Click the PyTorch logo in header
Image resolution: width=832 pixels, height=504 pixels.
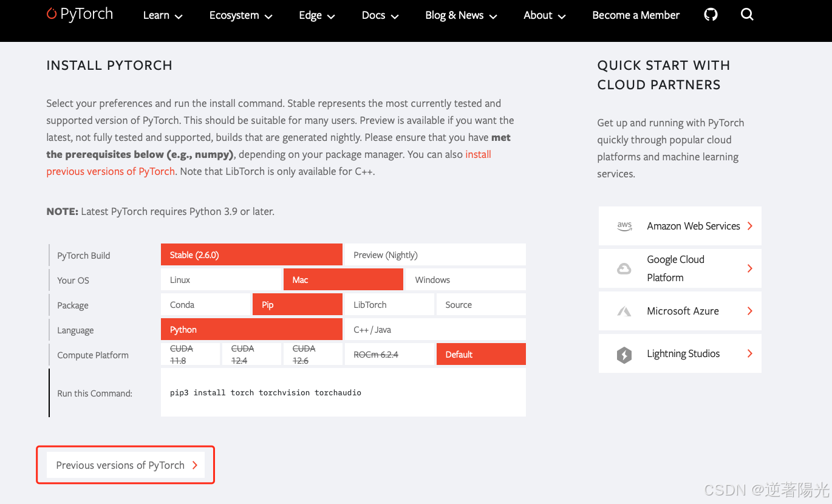pyautogui.click(x=80, y=14)
